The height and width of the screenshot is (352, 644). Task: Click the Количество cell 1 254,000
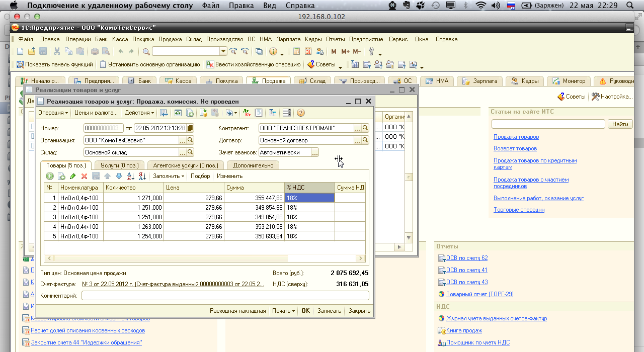pos(133,236)
